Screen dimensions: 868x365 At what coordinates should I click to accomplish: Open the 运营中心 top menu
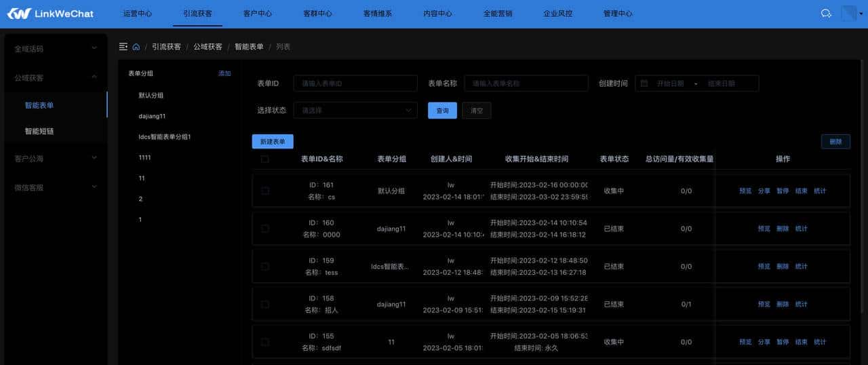coord(138,14)
